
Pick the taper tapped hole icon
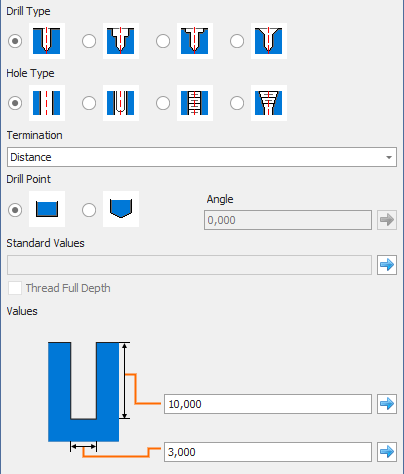pyautogui.click(x=269, y=103)
